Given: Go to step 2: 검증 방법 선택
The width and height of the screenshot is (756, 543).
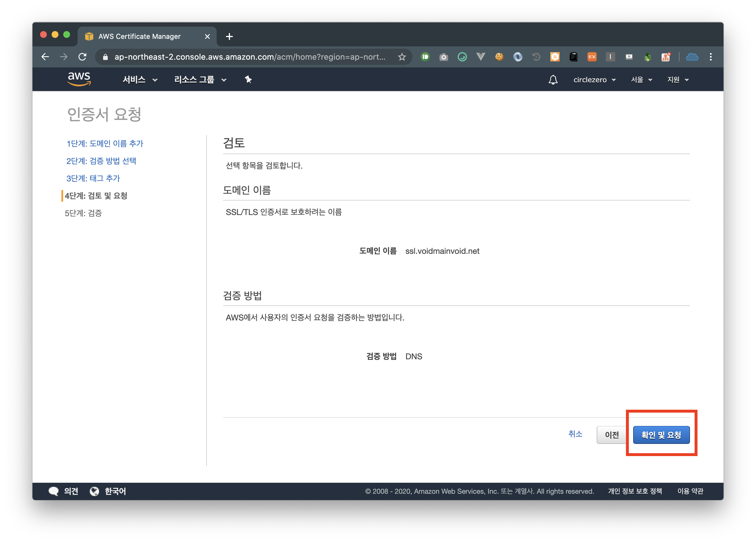Looking at the screenshot, I should tap(101, 161).
